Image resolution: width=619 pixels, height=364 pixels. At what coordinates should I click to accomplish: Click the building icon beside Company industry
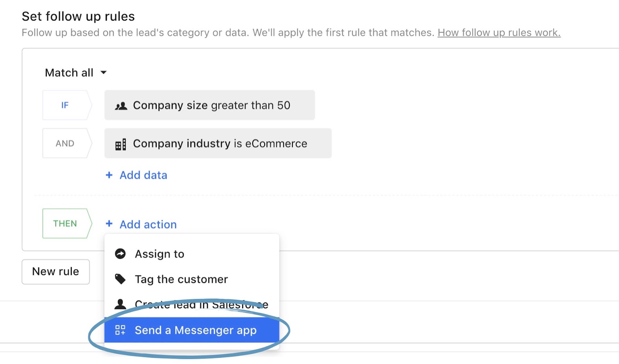point(121,144)
